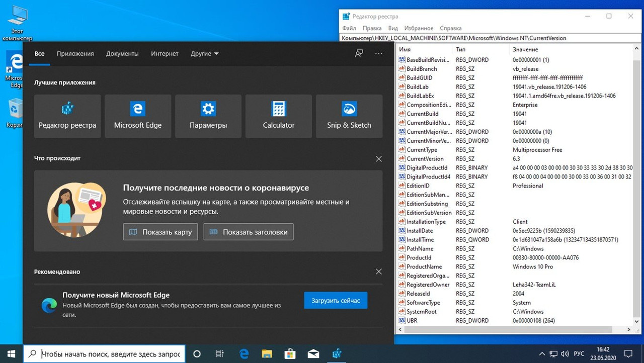644x363 pixels.
Task: Click the РУС input language indicator
Action: tap(579, 354)
